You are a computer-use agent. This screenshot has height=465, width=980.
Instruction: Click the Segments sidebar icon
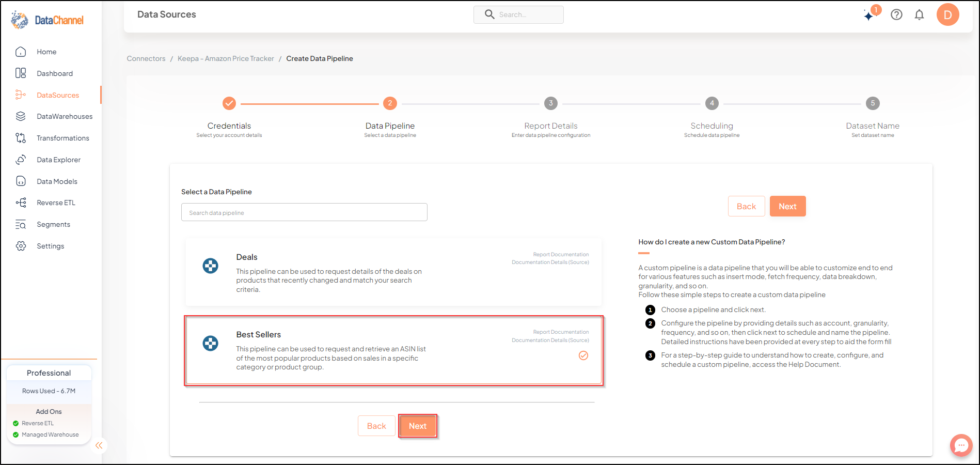pos(21,224)
